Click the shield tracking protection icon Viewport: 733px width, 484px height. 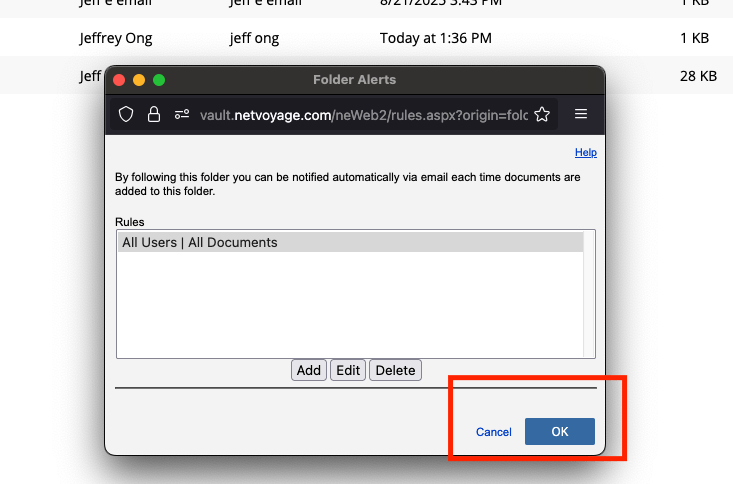pyautogui.click(x=126, y=114)
